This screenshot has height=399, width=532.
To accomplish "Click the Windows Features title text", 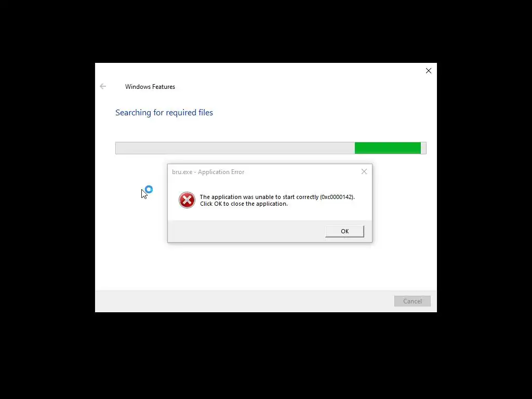I will [x=150, y=87].
